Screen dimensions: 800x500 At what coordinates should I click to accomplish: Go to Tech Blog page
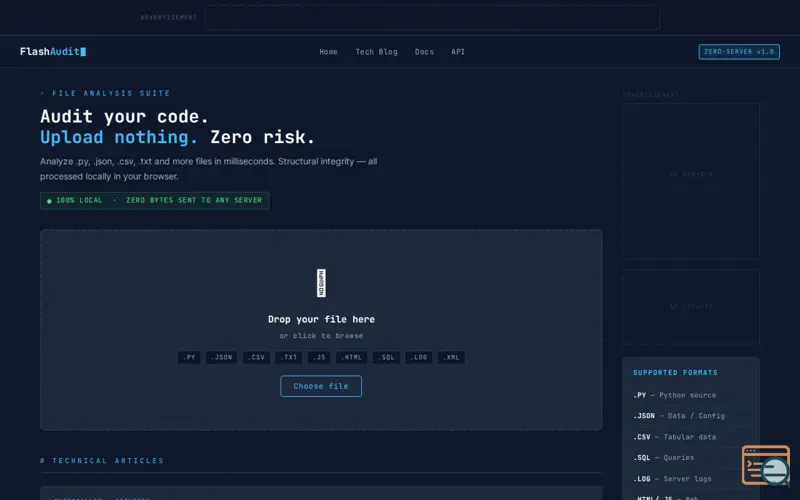click(x=376, y=52)
